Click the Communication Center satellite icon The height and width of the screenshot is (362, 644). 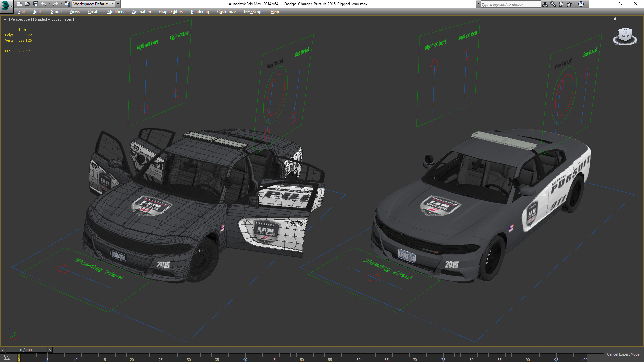[x=561, y=4]
